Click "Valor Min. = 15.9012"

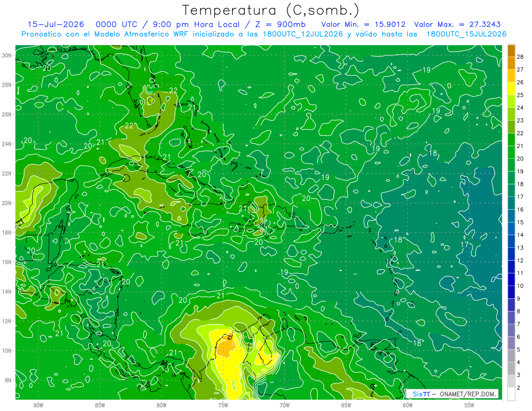pos(363,24)
